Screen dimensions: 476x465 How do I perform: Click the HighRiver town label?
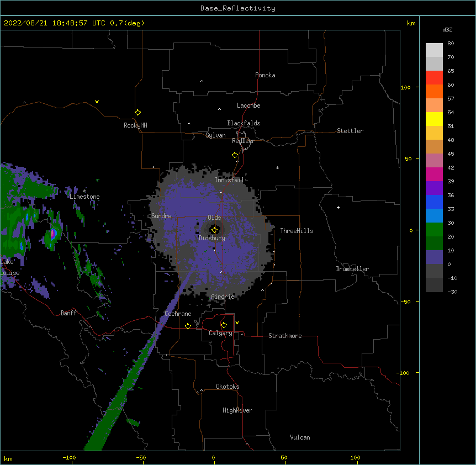click(x=237, y=410)
